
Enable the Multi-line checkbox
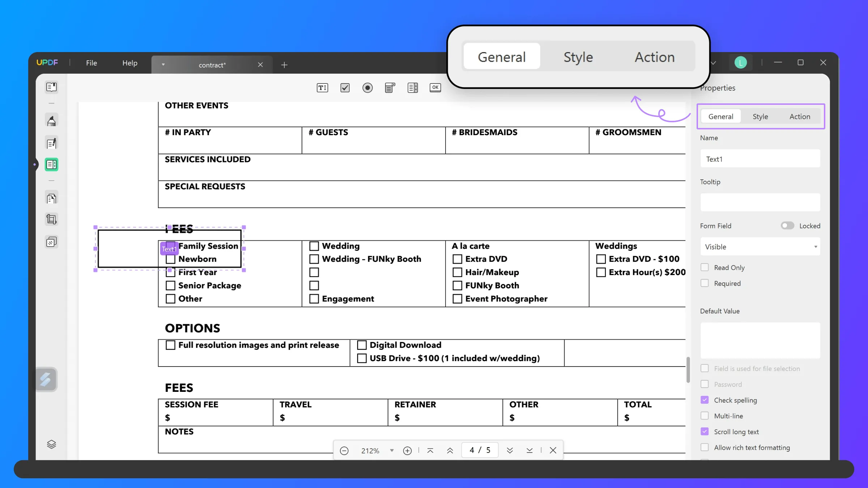coord(705,415)
